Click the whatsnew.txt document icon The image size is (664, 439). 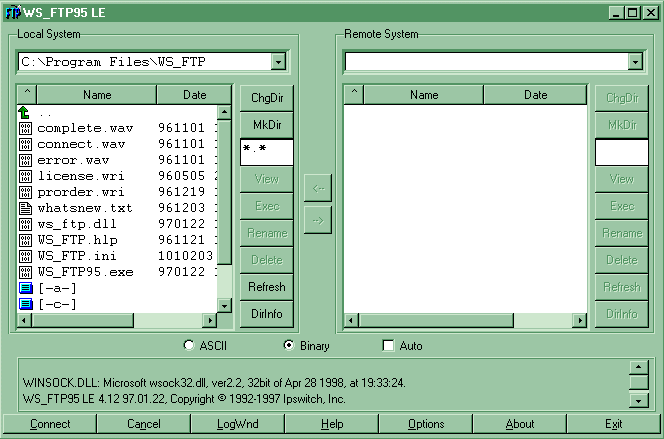(25, 208)
